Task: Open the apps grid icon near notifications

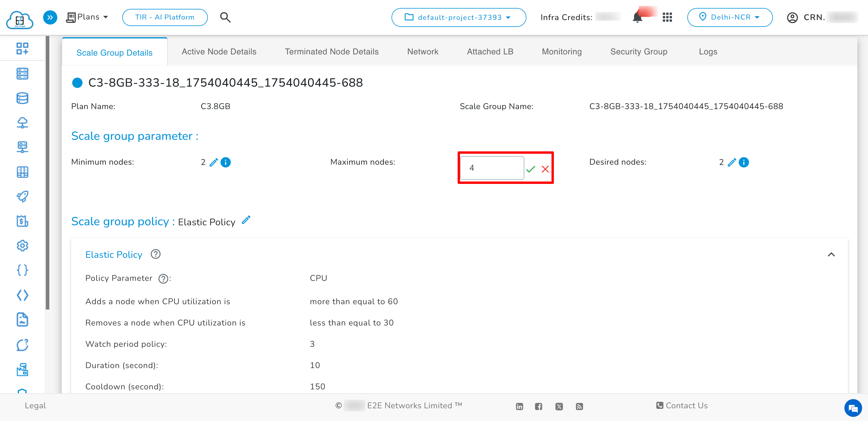Action: point(667,17)
